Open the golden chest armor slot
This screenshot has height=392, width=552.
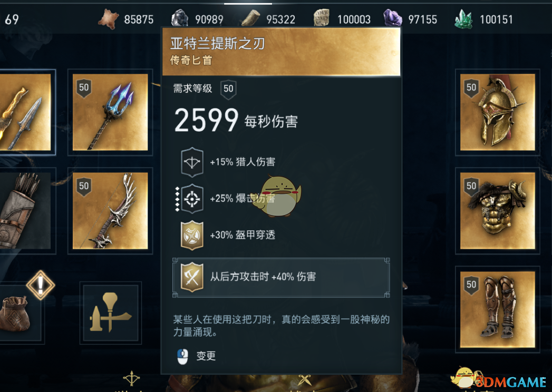[498, 211]
